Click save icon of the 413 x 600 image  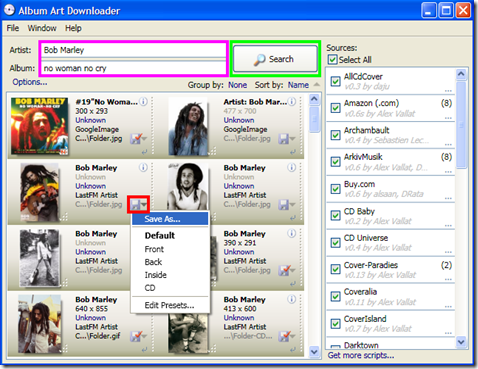click(x=284, y=336)
